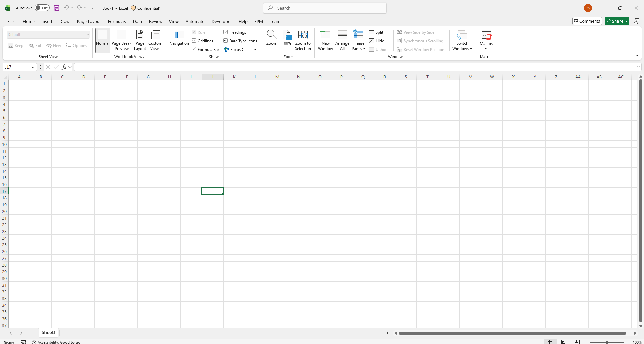This screenshot has height=344, width=644.
Task: Open the Comments pane
Action: point(587,21)
